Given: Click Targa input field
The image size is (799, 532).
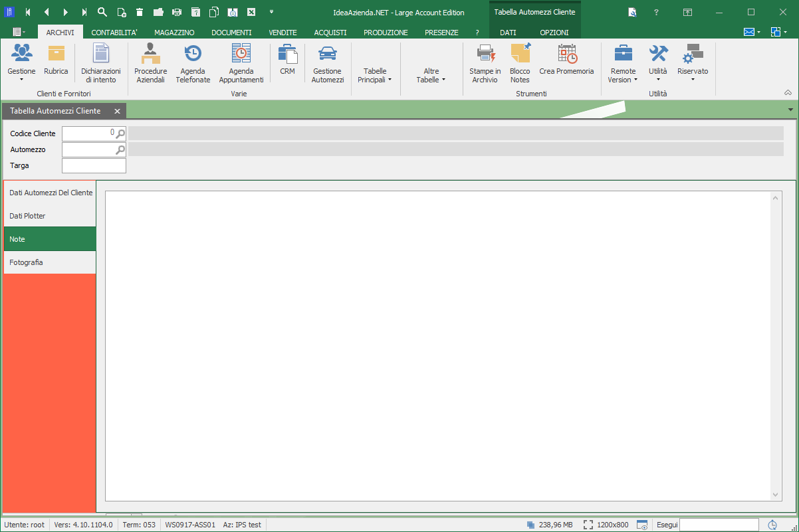Looking at the screenshot, I should pyautogui.click(x=94, y=165).
